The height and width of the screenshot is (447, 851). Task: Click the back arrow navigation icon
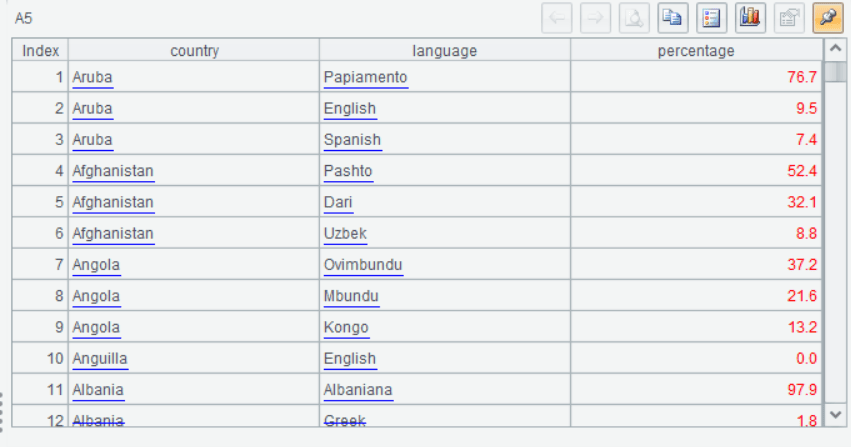556,18
